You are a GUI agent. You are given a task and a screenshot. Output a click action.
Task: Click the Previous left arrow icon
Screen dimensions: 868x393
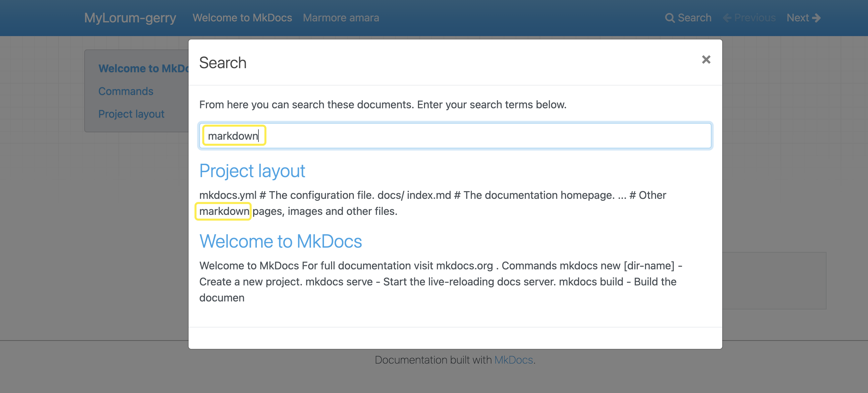[727, 18]
